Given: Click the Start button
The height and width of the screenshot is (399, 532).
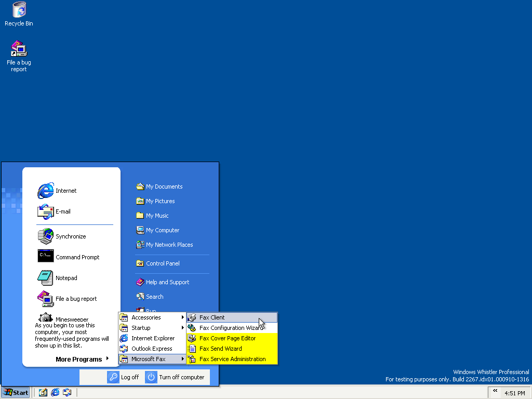Looking at the screenshot, I should click(16, 393).
